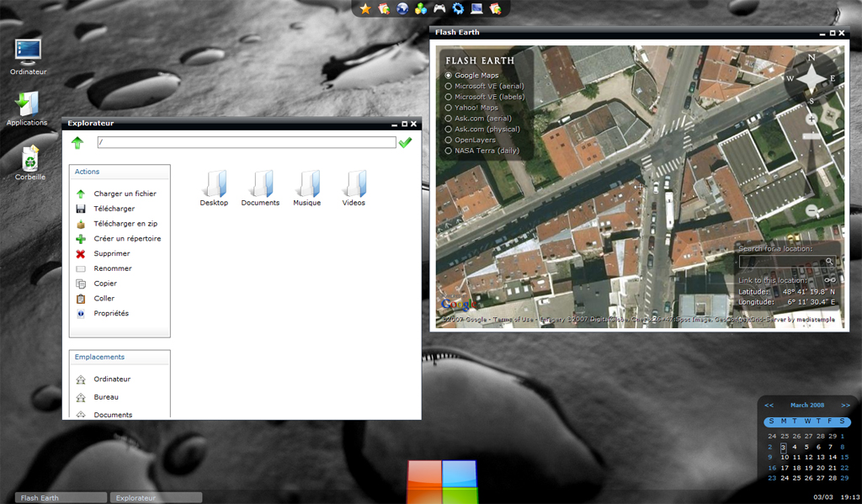Click the magnifier search icon in Flash Earth
This screenshot has width=862, height=504.
[829, 262]
